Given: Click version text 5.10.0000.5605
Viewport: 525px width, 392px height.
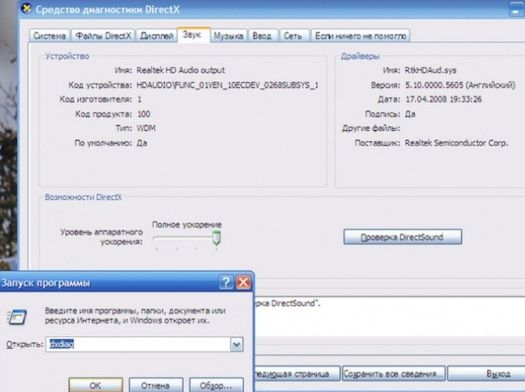Looking at the screenshot, I should [x=435, y=85].
